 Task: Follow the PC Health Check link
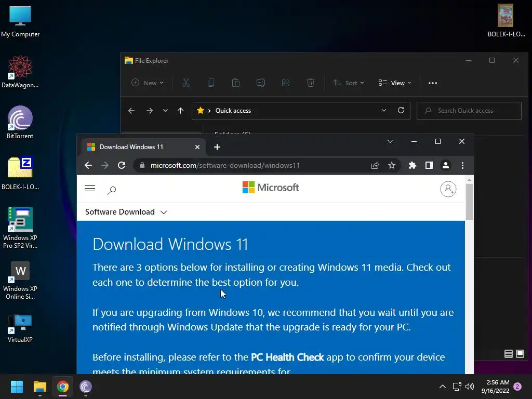287,357
